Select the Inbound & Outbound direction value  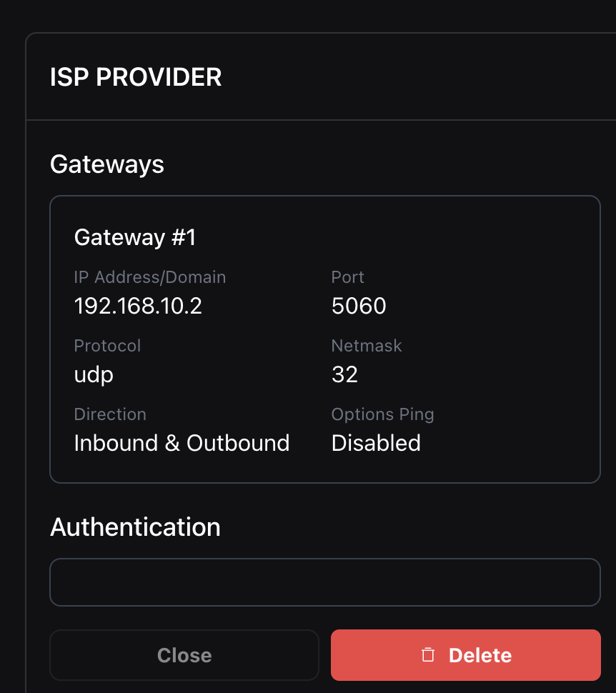[182, 443]
